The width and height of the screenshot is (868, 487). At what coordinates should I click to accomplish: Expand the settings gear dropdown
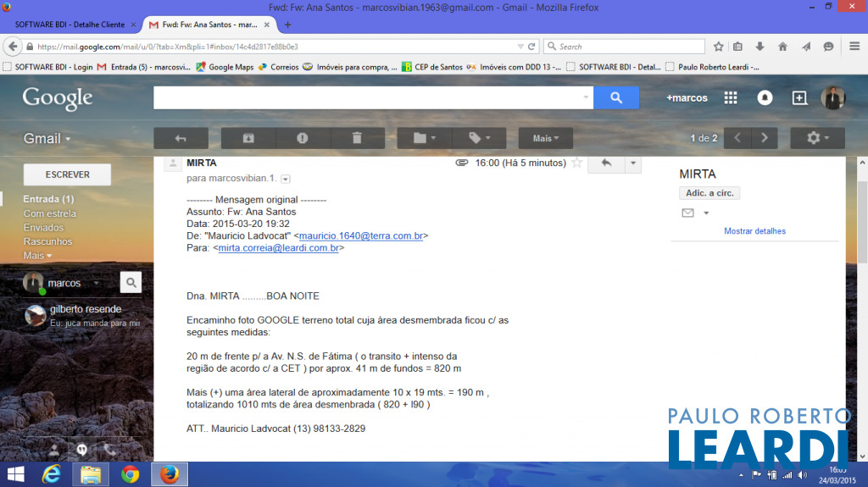click(817, 138)
